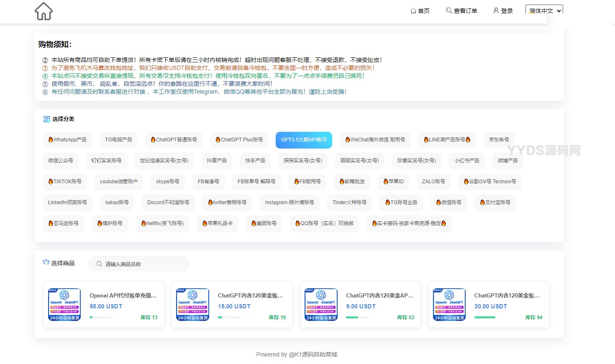Choose 京东帐号 category
615x364 pixels.
[499, 140]
